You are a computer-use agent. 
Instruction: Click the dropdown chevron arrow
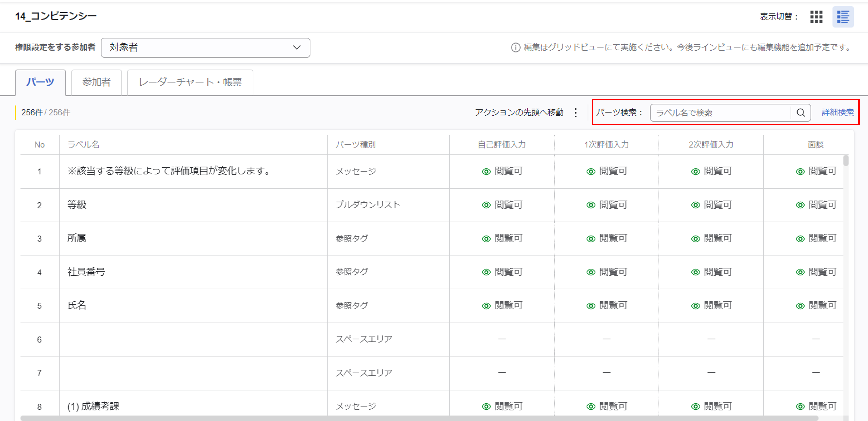tap(297, 48)
